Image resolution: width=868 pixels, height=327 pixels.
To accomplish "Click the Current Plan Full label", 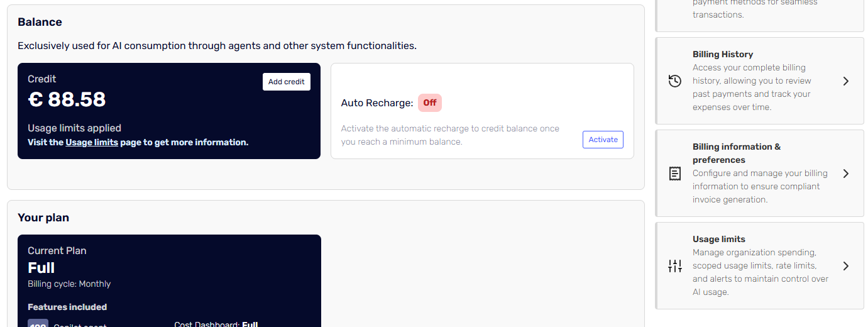I will [41, 267].
